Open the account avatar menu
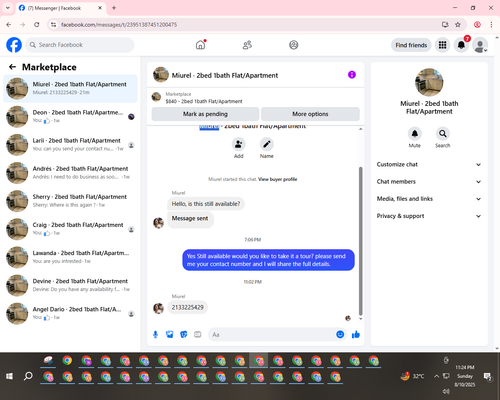Viewport: 500px width, 400px height. 480,45
